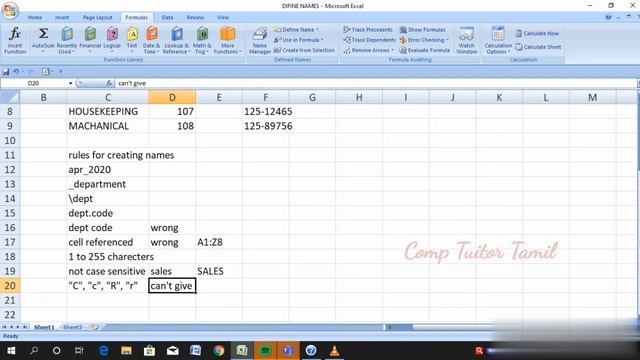This screenshot has height=360, width=640.
Task: Open Calculation Options menu
Action: 498,40
